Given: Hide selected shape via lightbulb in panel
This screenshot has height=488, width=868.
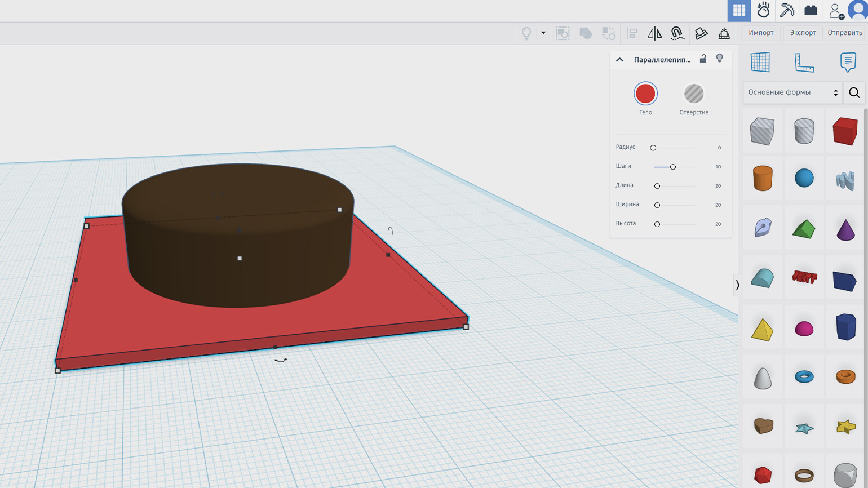Looking at the screenshot, I should click(x=720, y=59).
